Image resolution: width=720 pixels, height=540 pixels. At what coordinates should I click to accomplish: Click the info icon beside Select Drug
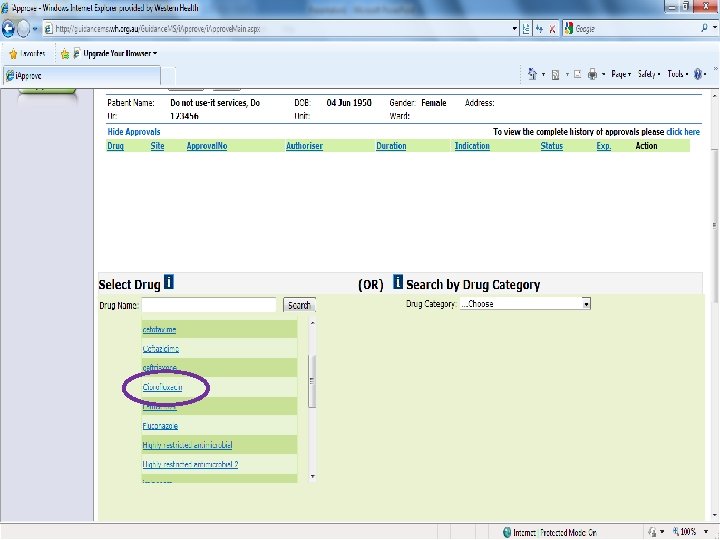tap(169, 281)
